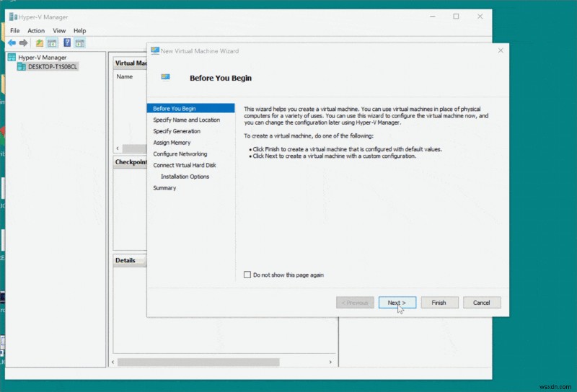577x392 pixels.
Task: Click the Back arrow toolbar icon
Action: [12, 43]
